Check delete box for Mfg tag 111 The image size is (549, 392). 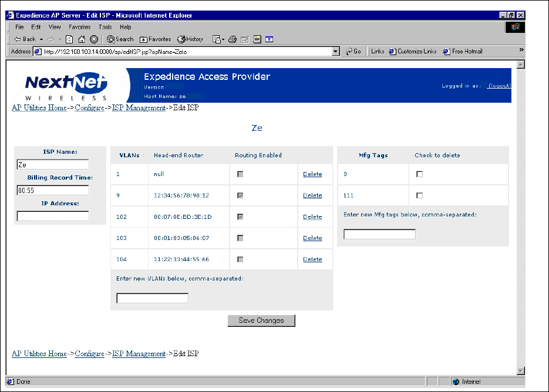419,195
